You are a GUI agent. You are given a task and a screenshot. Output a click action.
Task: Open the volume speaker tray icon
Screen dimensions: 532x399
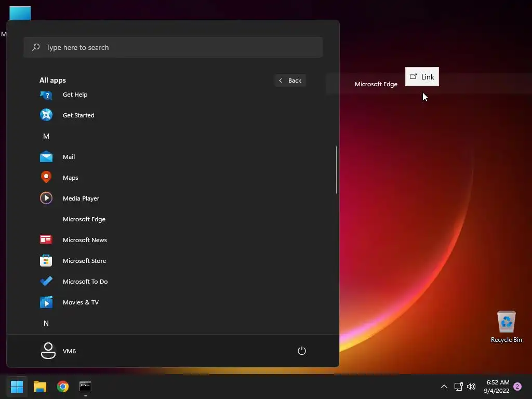[471, 387]
